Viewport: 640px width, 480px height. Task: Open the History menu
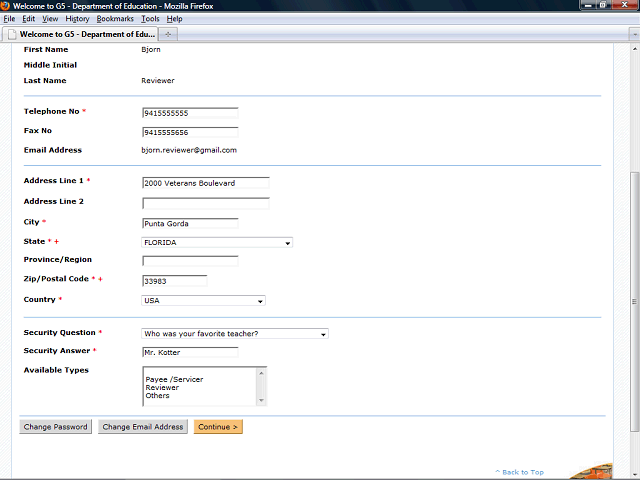pos(77,19)
